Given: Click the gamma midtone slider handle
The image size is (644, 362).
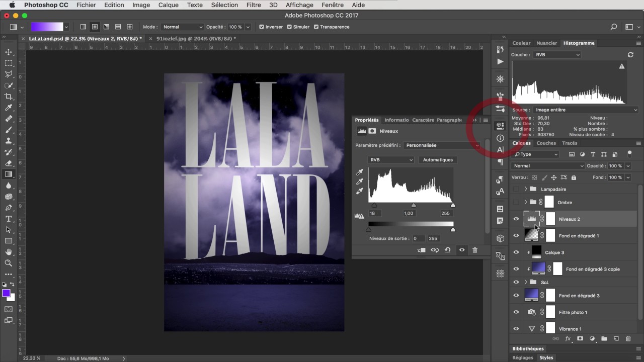Looking at the screenshot, I should (414, 205).
